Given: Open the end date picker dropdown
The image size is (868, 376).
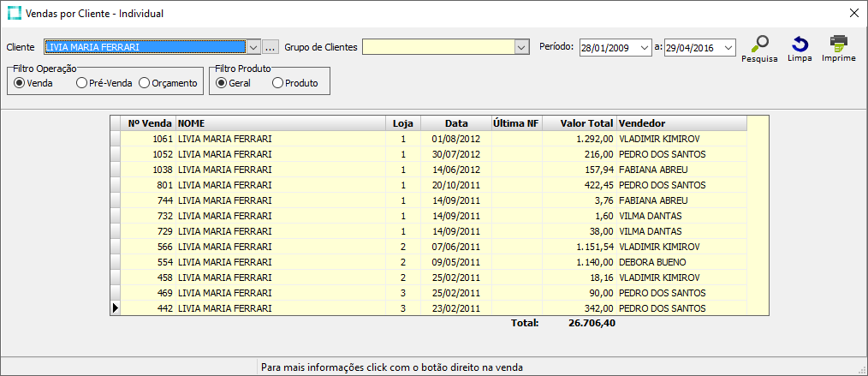Looking at the screenshot, I should point(728,48).
